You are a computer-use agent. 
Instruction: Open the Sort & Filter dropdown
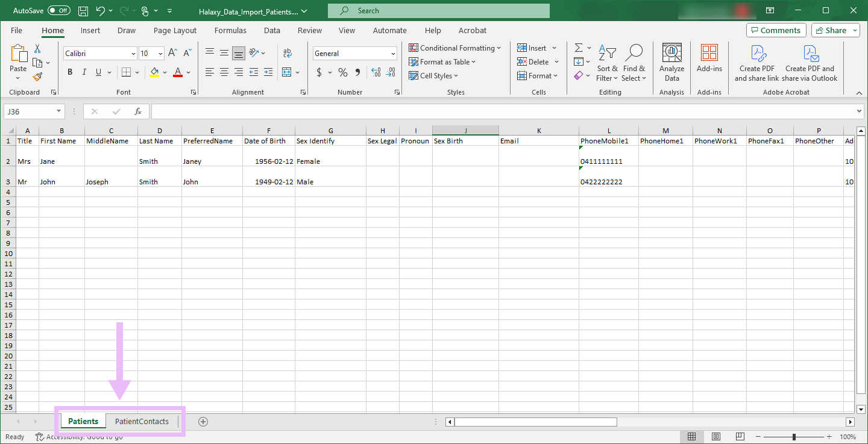tap(607, 62)
